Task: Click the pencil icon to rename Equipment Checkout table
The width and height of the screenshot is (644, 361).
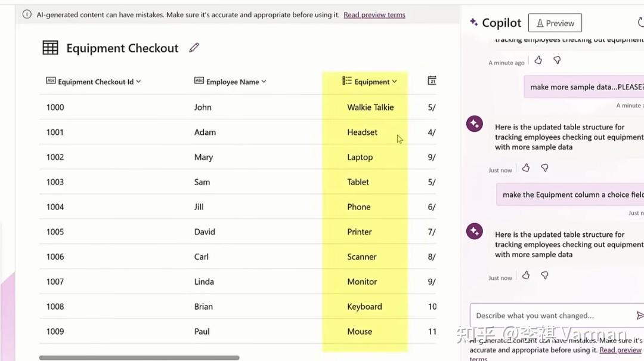Action: click(x=194, y=48)
